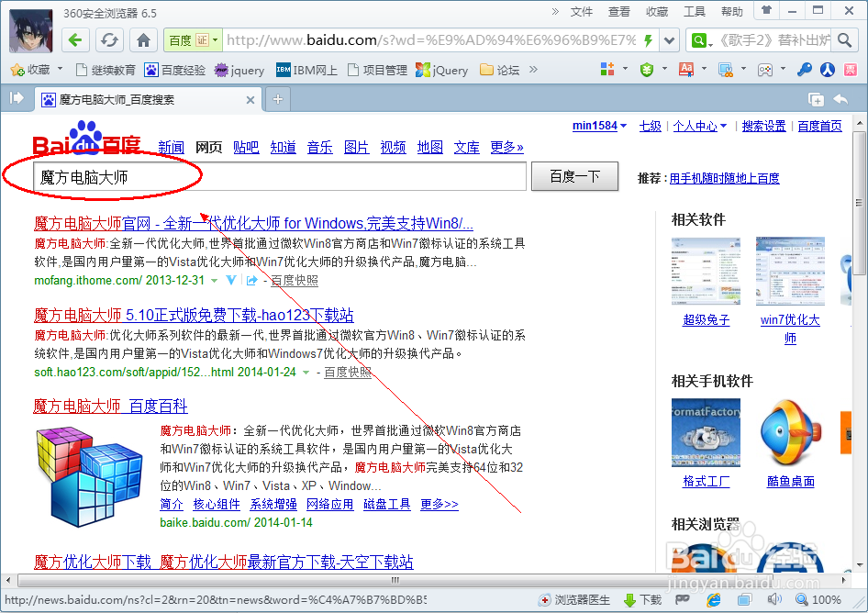
Task: Expand the address bar history dropdown
Action: click(x=669, y=39)
